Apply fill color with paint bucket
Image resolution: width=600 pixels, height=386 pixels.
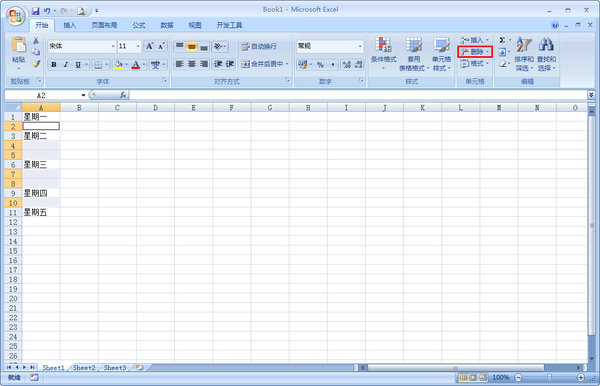[118, 65]
